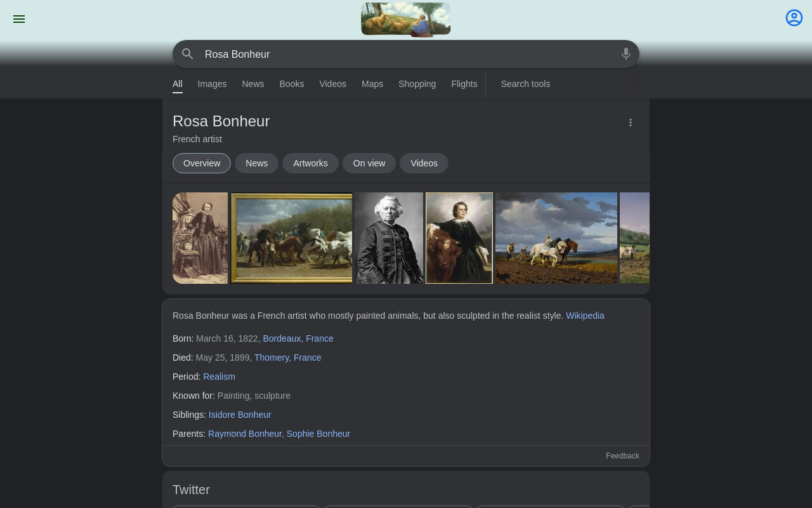The image size is (812, 508).
Task: Switch to the Shopping tab
Action: [x=417, y=84]
